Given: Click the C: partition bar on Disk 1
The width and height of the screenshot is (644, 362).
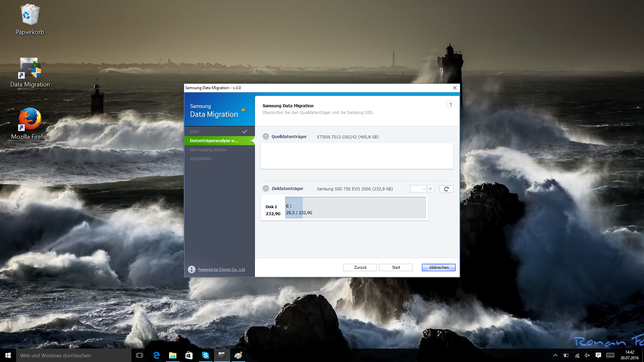Looking at the screenshot, I should 356,208.
